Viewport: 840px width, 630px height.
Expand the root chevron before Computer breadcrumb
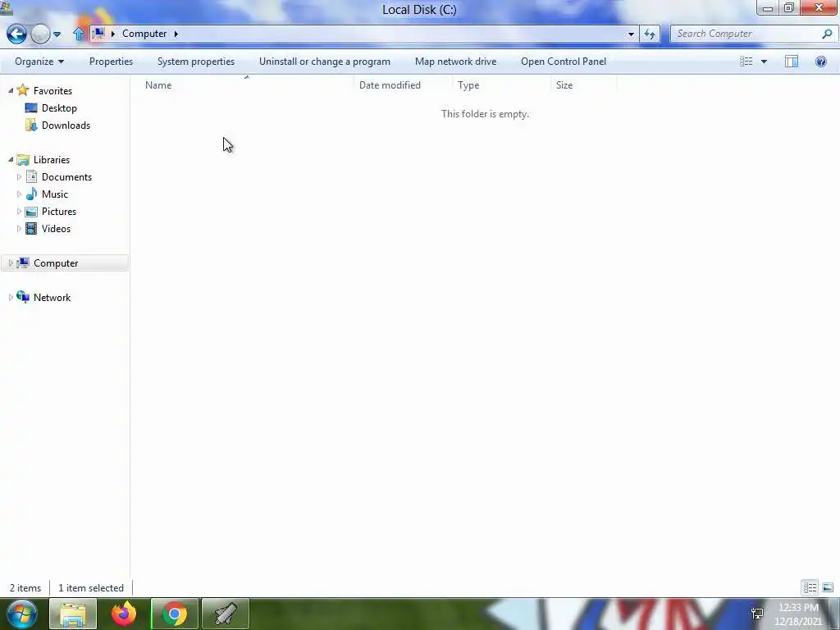coord(113,34)
